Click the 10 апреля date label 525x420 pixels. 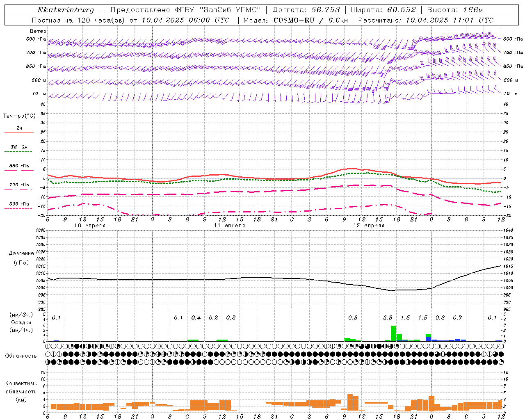90,226
